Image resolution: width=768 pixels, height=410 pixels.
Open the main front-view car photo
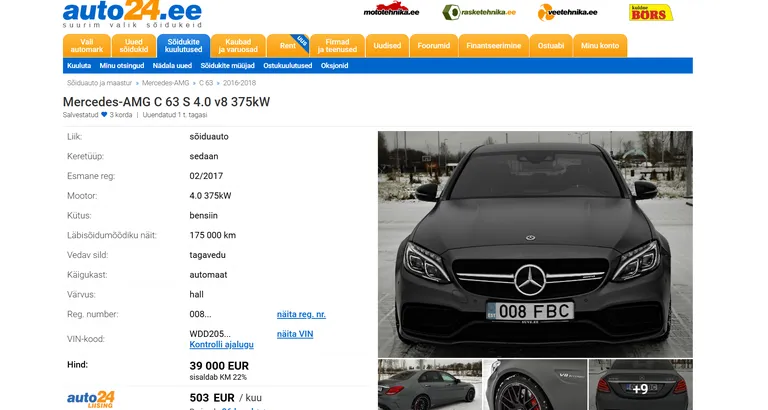pyautogui.click(x=535, y=244)
